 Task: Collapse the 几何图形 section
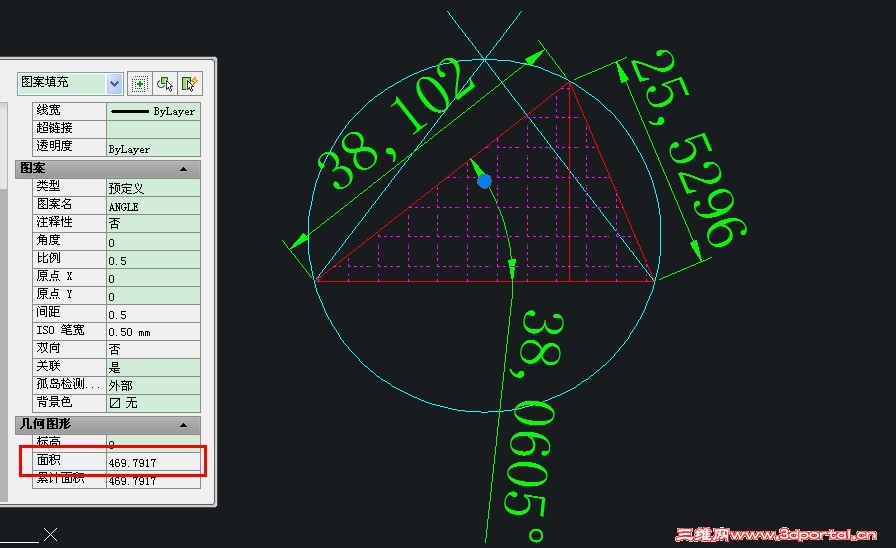tap(183, 425)
